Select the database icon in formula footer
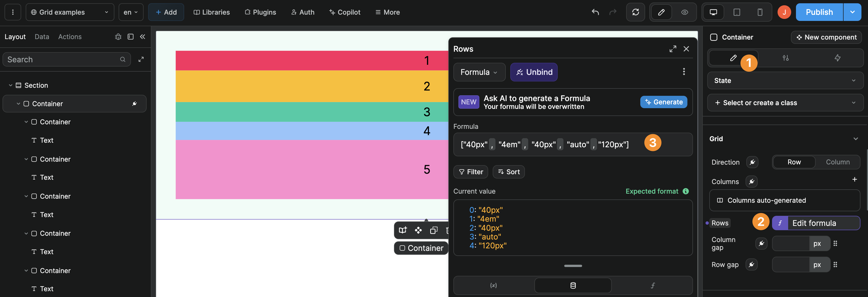 pyautogui.click(x=573, y=285)
